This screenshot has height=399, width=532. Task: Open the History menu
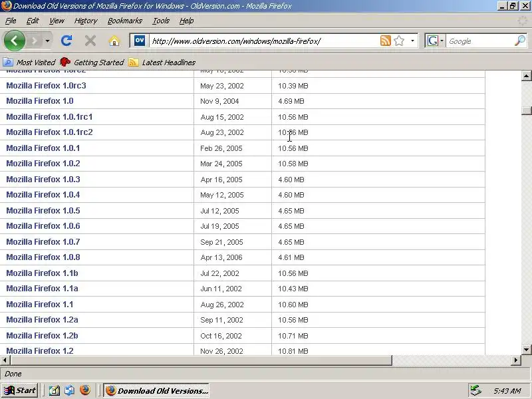tap(86, 21)
